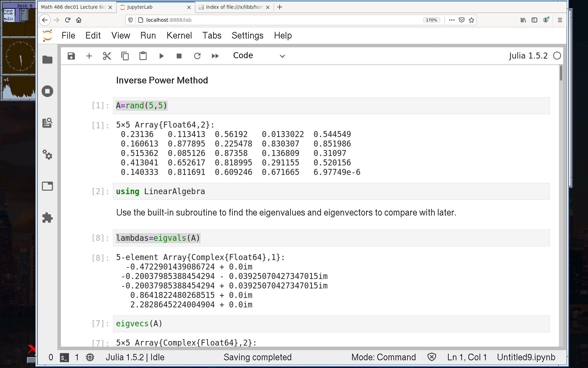The image size is (588, 368).
Task: Show running terminals and kernels panel
Action: [47, 91]
